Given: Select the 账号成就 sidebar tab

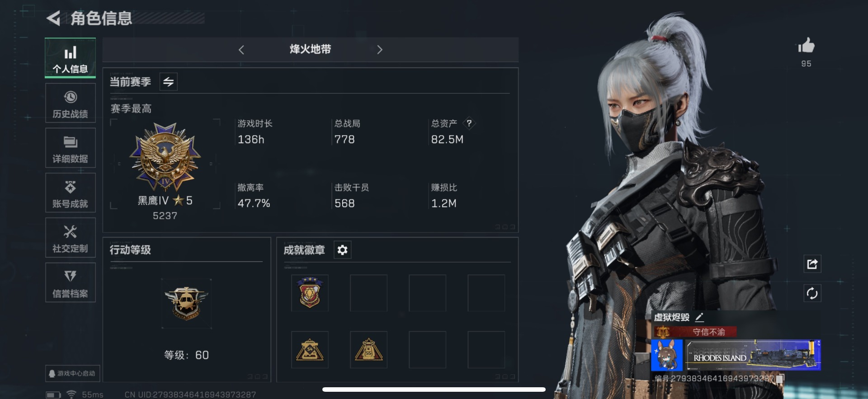Looking at the screenshot, I should pyautogui.click(x=70, y=192).
